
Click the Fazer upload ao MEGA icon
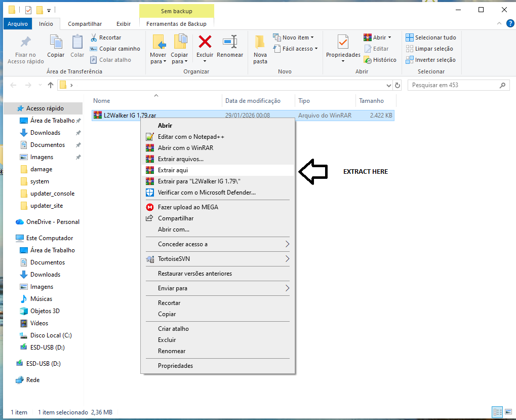point(150,207)
